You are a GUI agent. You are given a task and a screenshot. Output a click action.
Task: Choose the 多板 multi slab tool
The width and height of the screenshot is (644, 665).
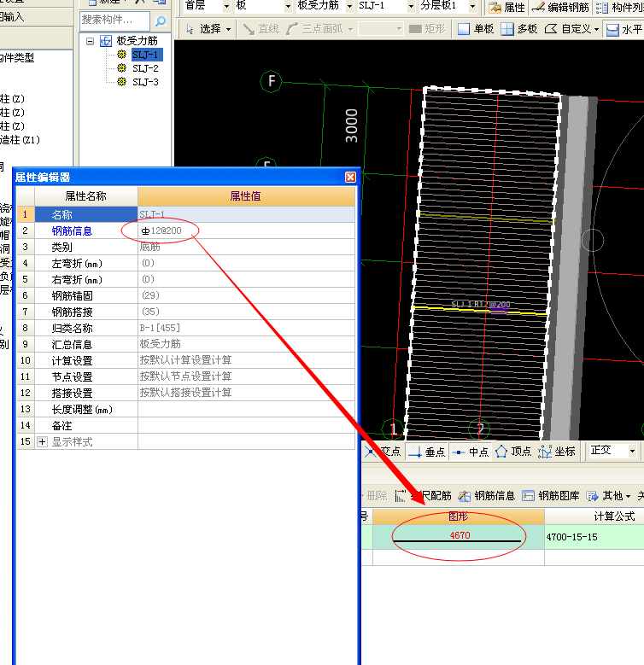(x=519, y=29)
